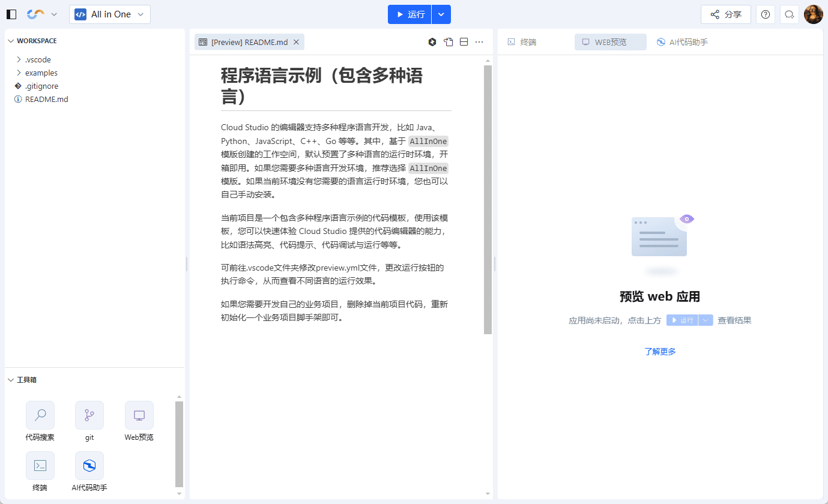Click the 预览 web 应用 heading
828x504 pixels.
pyautogui.click(x=660, y=296)
